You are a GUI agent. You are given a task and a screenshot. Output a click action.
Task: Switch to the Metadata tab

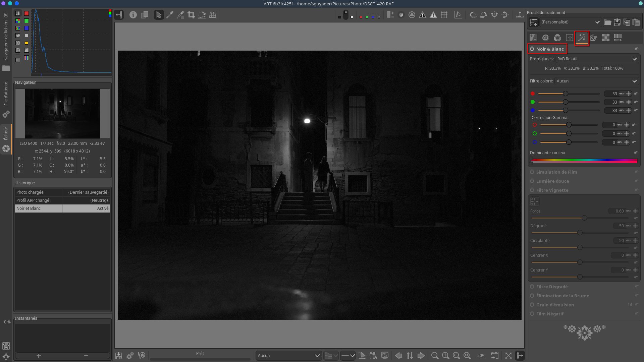click(618, 38)
